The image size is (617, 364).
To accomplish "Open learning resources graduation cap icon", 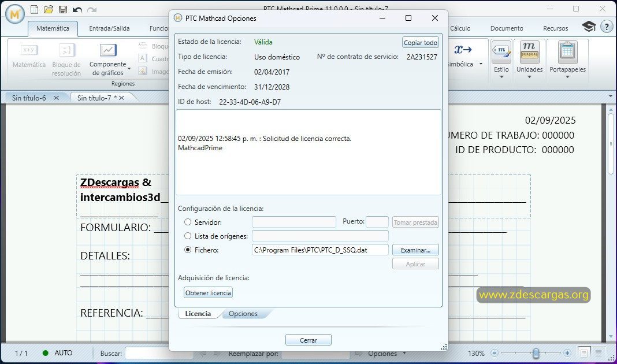I will pos(589,27).
